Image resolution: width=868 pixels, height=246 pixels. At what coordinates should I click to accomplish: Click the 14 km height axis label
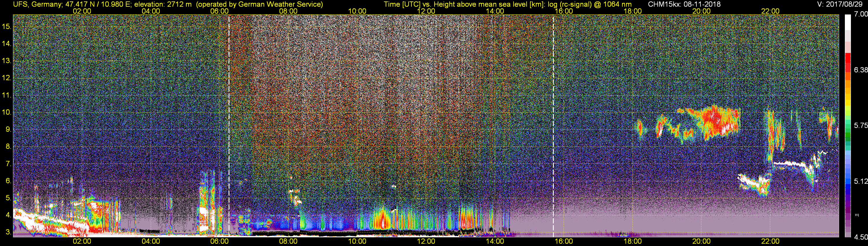coord(6,44)
